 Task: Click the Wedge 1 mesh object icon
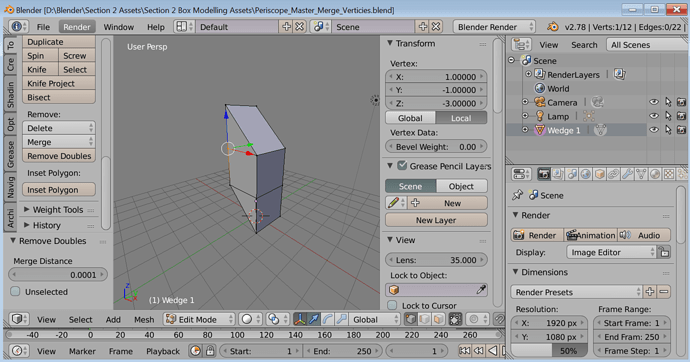[x=540, y=130]
